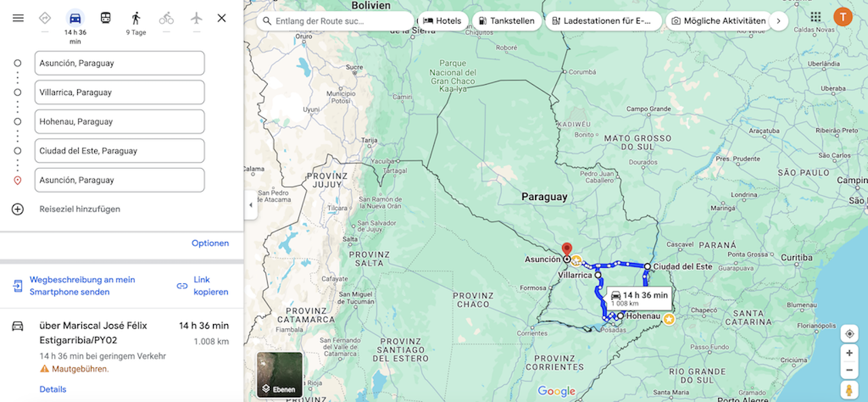
Task: Click first Asunción, Paraguay start field
Action: coord(119,63)
